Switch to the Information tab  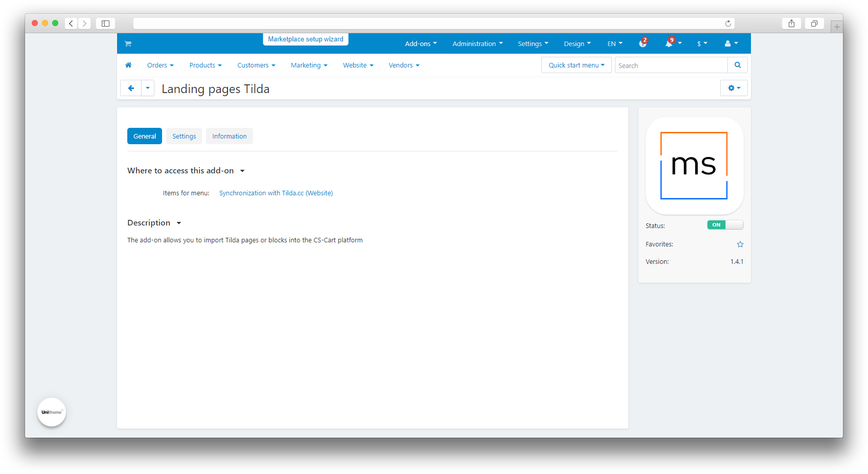coord(230,137)
